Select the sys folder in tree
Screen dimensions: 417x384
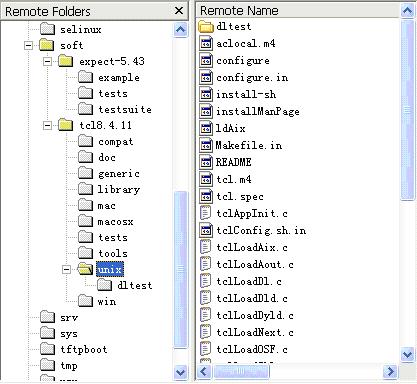(x=69, y=333)
